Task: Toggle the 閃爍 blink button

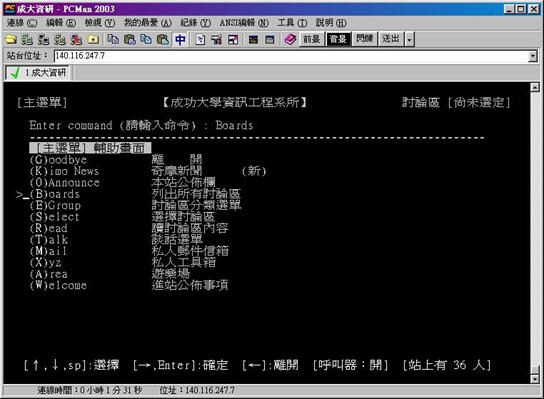Action: pos(364,39)
